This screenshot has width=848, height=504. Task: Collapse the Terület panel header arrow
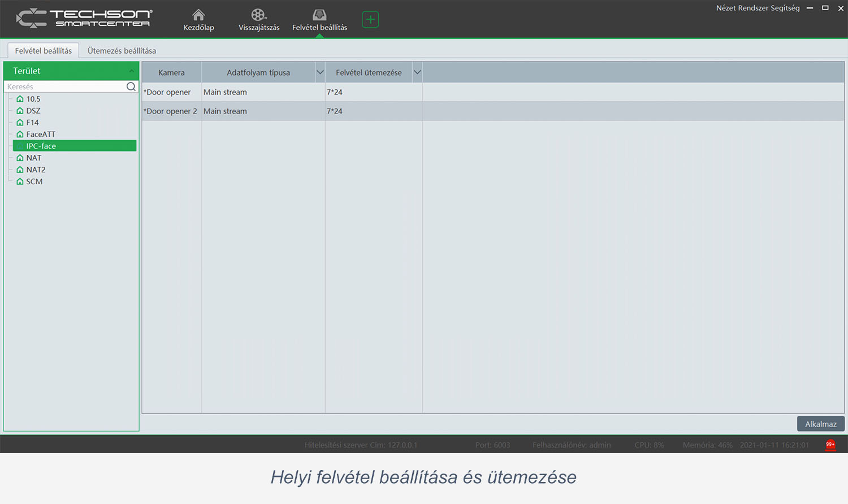tap(131, 71)
